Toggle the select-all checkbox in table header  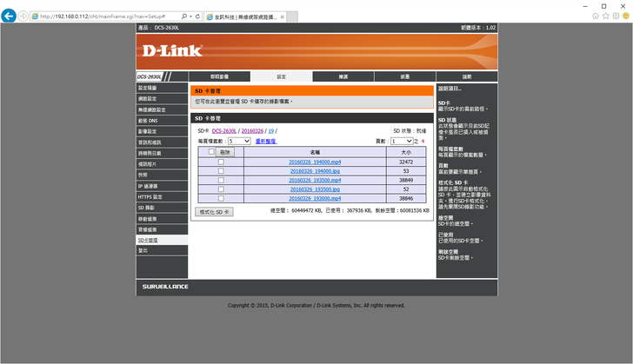click(211, 151)
